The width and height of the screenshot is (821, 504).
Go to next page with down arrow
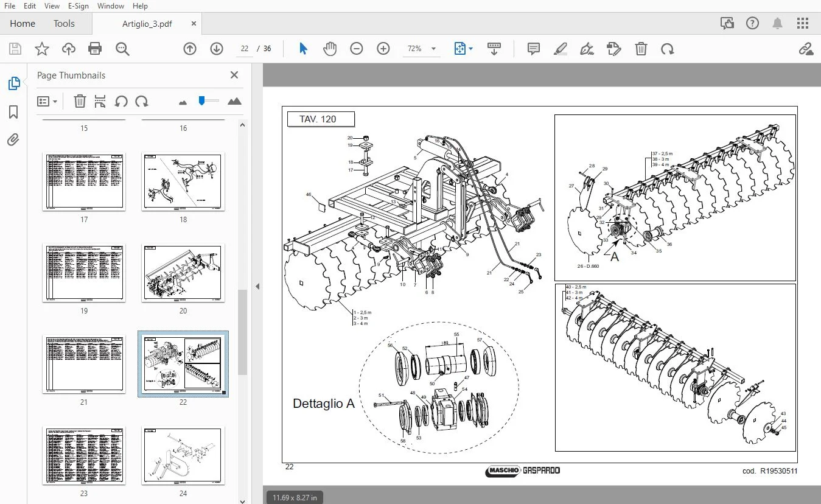pos(217,49)
